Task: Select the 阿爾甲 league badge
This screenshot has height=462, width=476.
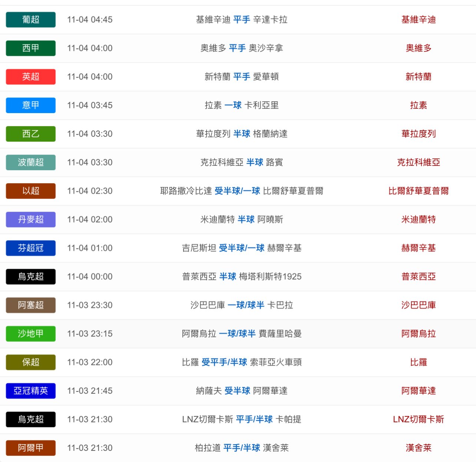Action: [31, 448]
